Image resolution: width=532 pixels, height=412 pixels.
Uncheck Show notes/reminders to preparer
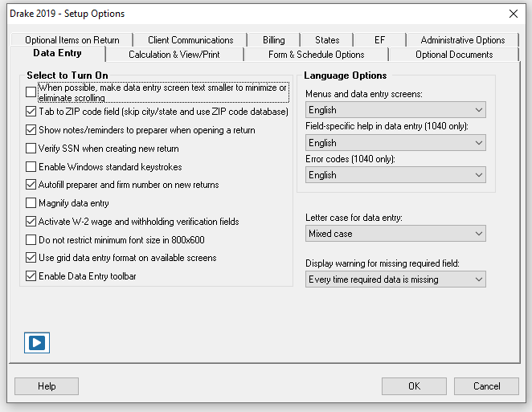pos(31,130)
